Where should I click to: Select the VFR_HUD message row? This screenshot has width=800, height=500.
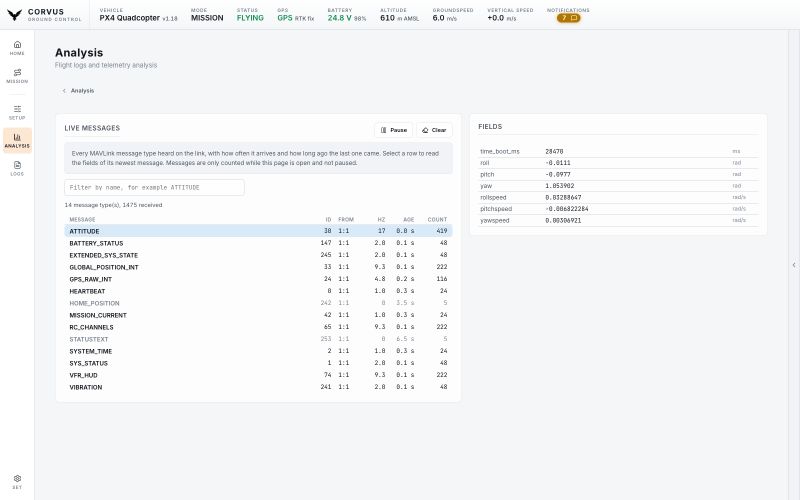[x=258, y=375]
